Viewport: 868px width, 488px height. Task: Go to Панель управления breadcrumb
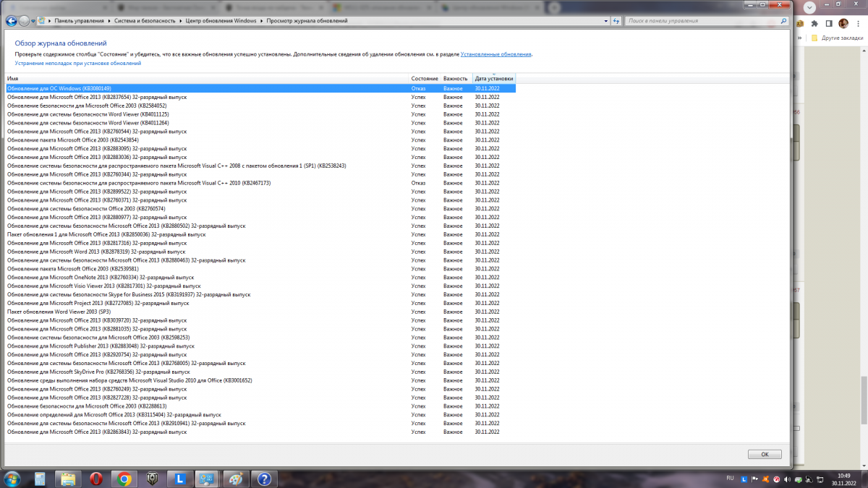[79, 21]
